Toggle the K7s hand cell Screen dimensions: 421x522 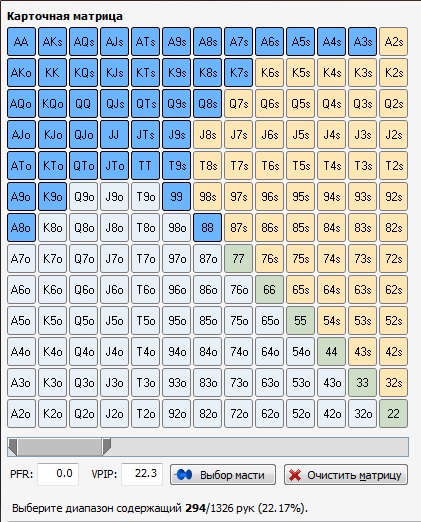[x=238, y=73]
